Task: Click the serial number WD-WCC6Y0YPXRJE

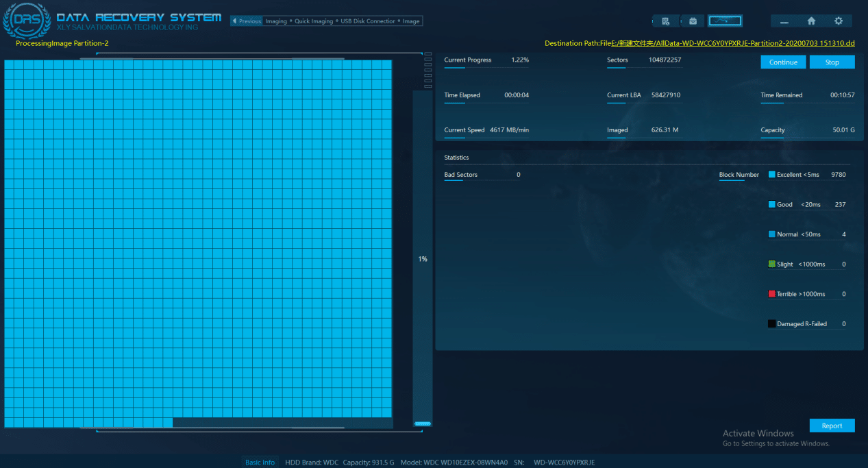Action: coord(565,463)
